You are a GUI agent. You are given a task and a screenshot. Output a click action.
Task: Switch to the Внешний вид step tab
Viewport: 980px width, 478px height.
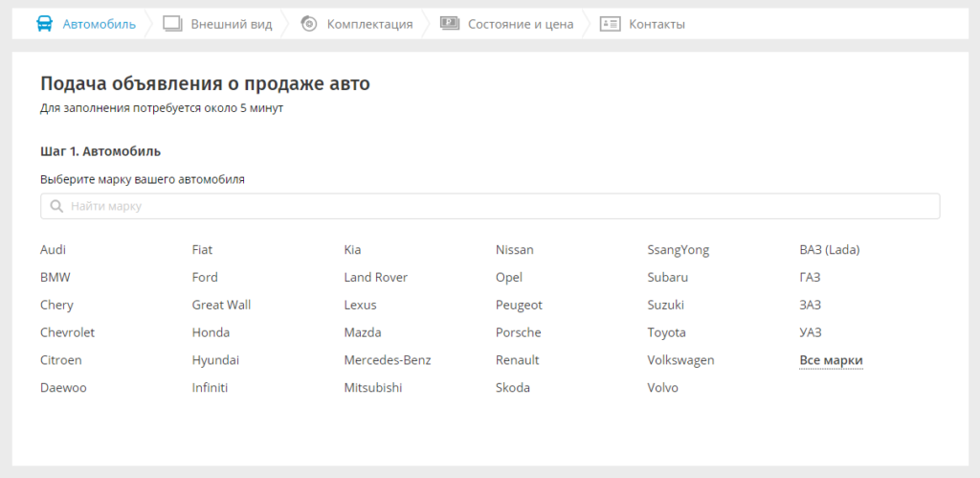pyautogui.click(x=231, y=24)
